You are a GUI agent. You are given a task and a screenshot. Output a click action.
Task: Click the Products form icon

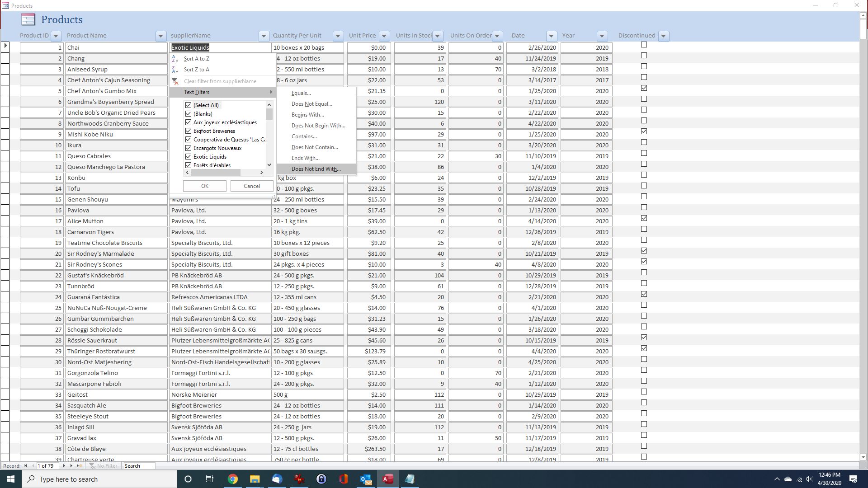28,19
